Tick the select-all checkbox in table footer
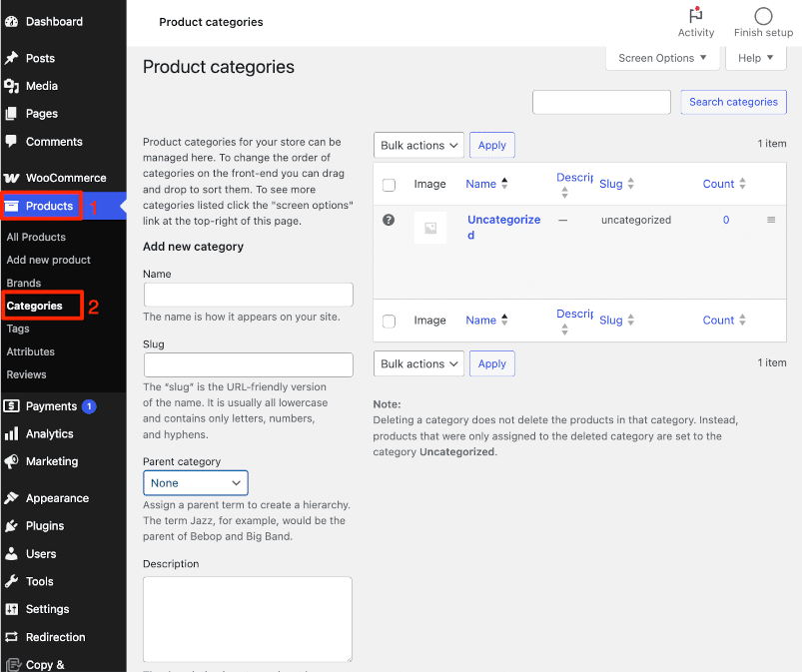The image size is (802, 672). point(389,322)
